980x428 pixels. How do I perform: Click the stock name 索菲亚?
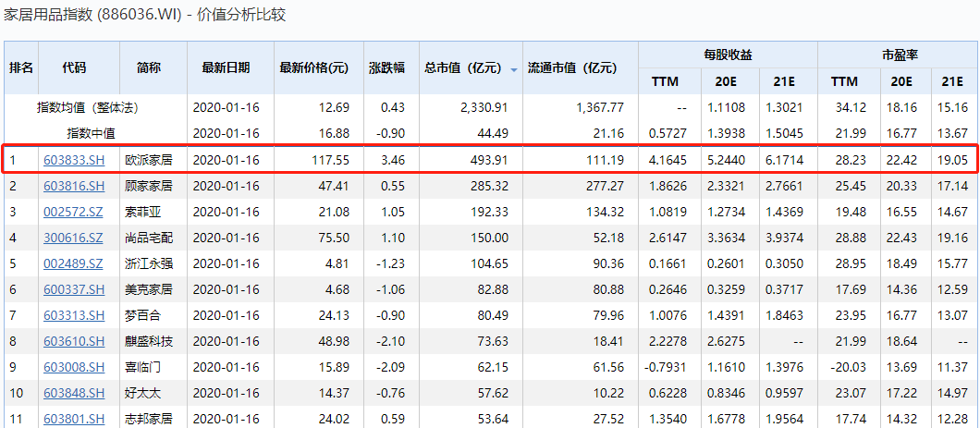click(143, 212)
